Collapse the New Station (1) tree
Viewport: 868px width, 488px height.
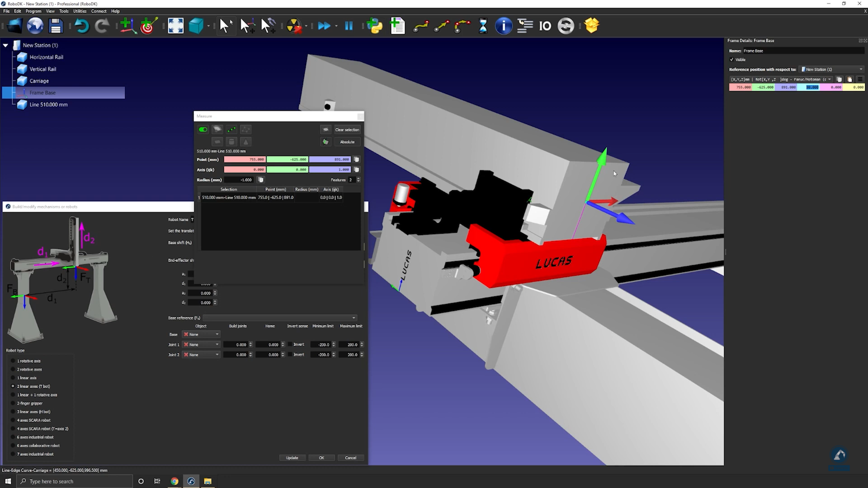5,45
